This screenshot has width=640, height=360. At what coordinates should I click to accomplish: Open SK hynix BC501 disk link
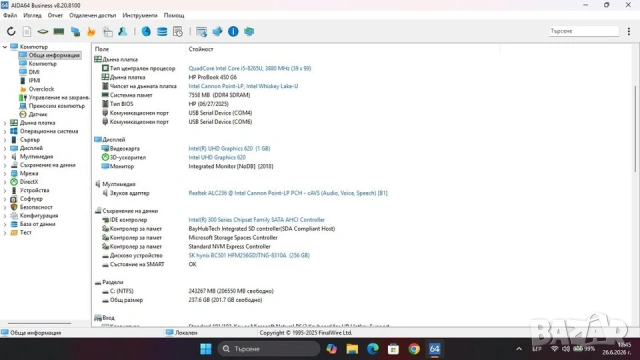(249, 256)
